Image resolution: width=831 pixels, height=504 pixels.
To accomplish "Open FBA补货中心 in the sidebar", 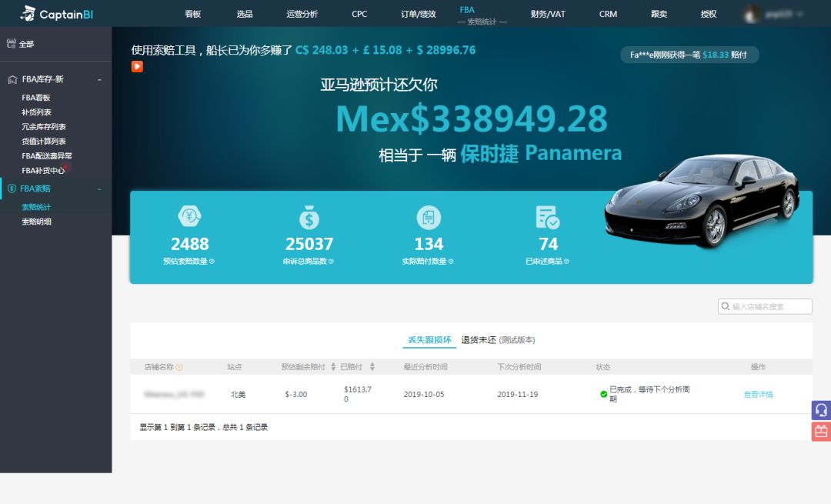I will (43, 171).
